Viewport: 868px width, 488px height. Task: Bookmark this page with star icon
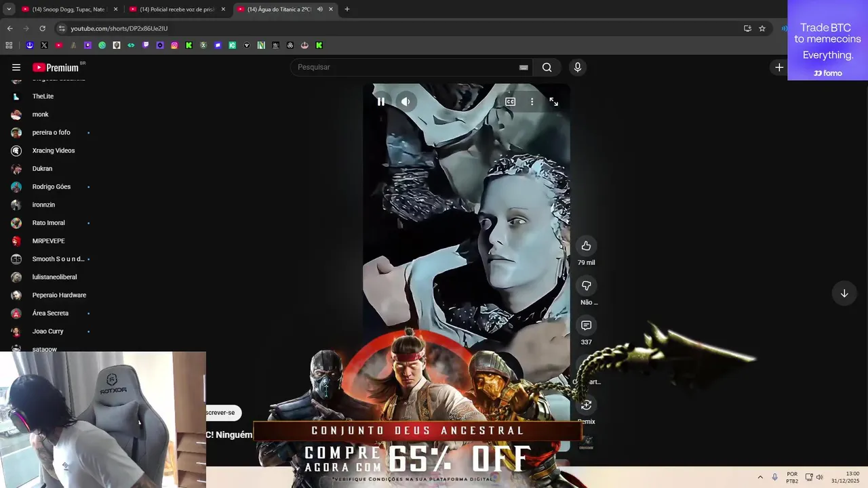click(762, 28)
